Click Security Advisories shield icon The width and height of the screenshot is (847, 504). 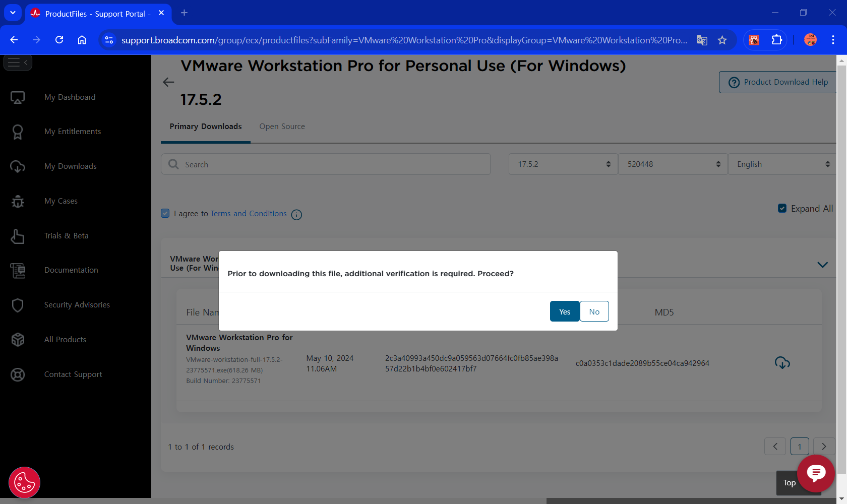(18, 305)
